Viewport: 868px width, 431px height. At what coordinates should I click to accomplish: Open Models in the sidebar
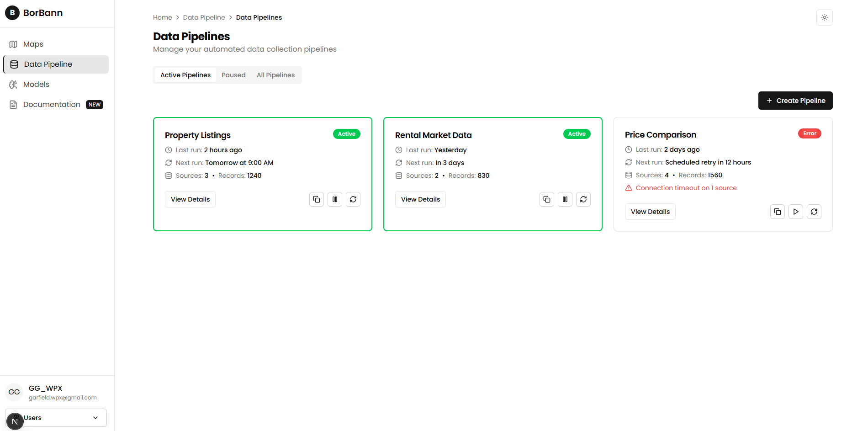pyautogui.click(x=36, y=85)
